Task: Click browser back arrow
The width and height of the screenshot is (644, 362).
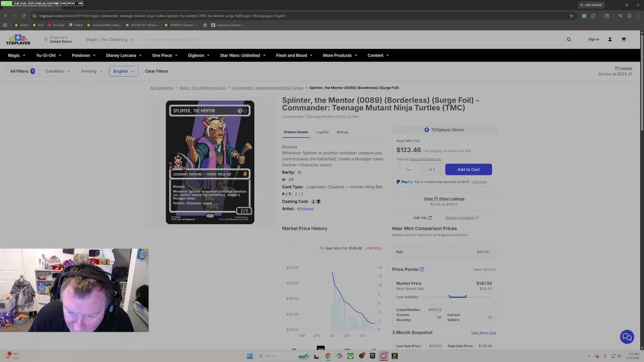Action: (6, 16)
